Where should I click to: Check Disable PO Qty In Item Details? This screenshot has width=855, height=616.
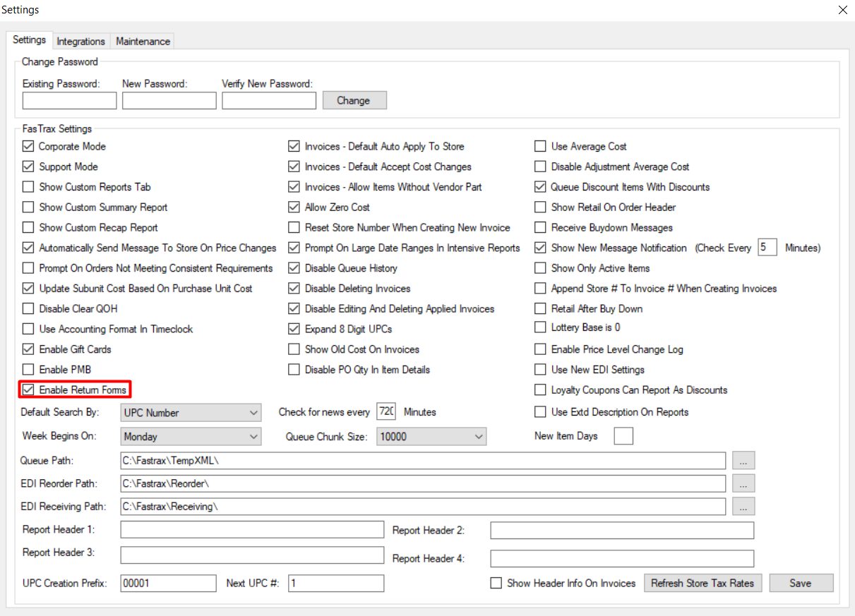(294, 369)
